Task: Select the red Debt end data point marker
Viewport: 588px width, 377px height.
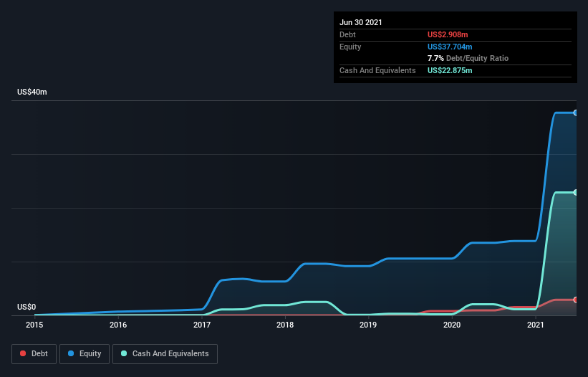Action: 576,300
